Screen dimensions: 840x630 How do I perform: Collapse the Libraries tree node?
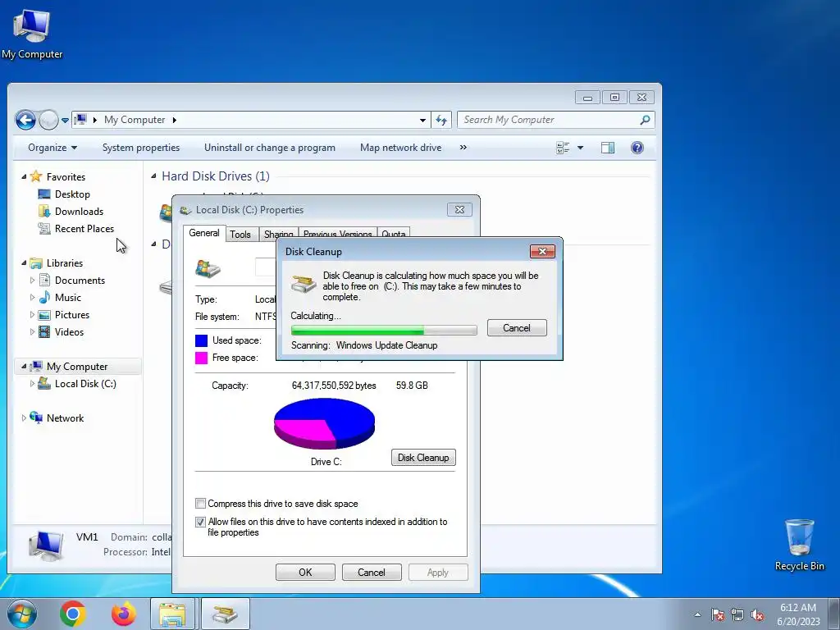pyautogui.click(x=24, y=263)
